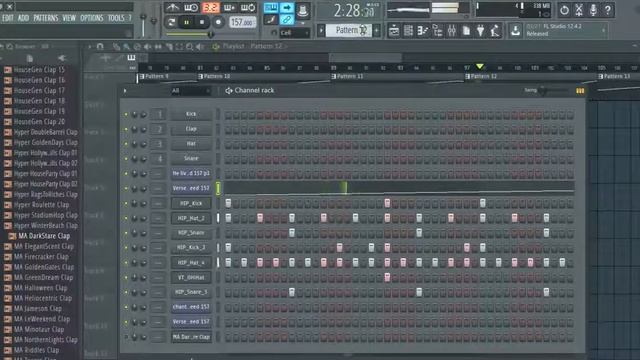
Task: Open the help question mark icon
Action: pos(608,10)
